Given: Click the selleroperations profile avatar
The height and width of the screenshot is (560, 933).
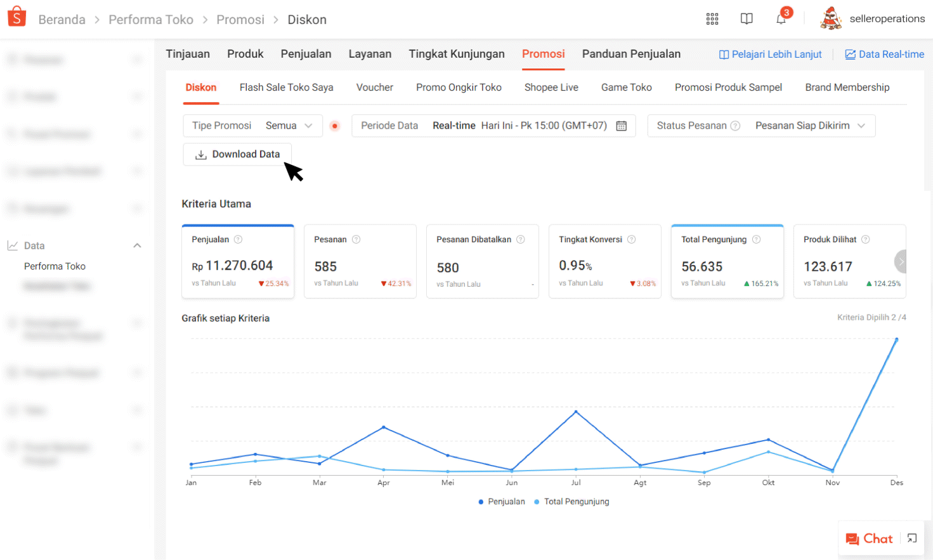Looking at the screenshot, I should 831,19.
